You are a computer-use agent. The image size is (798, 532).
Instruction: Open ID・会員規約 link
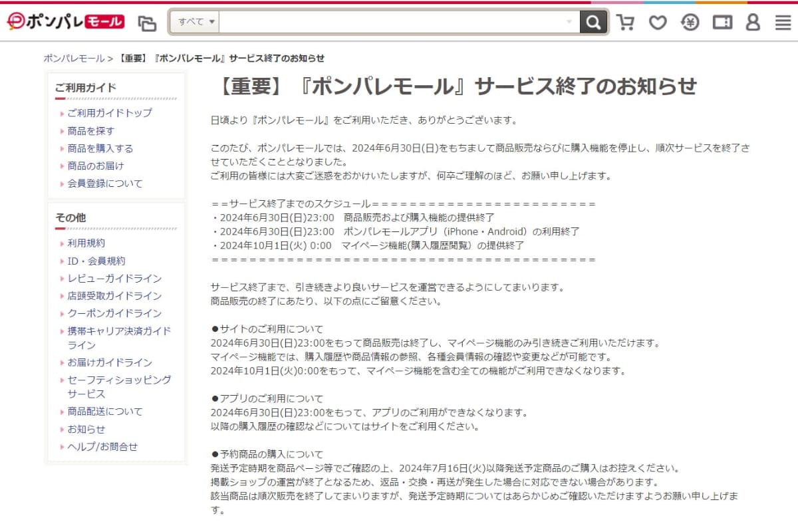[x=96, y=261]
